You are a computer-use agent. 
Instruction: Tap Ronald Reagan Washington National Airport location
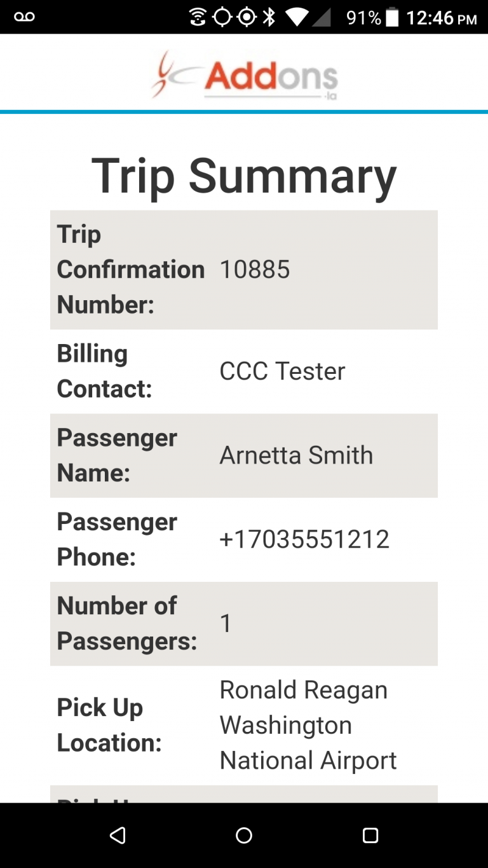click(x=308, y=725)
